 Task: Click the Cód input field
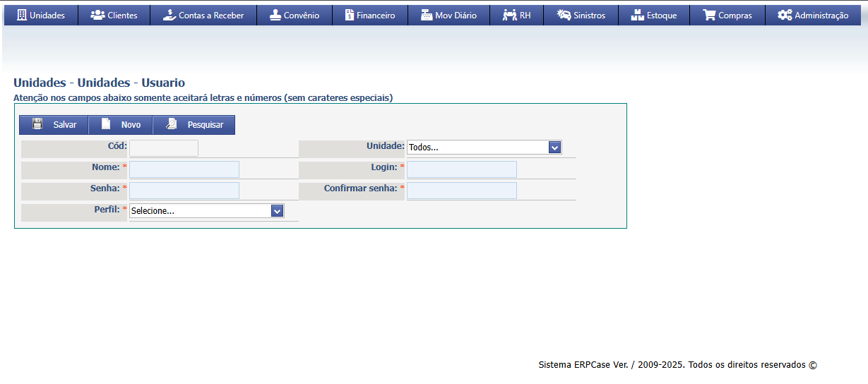[164, 148]
